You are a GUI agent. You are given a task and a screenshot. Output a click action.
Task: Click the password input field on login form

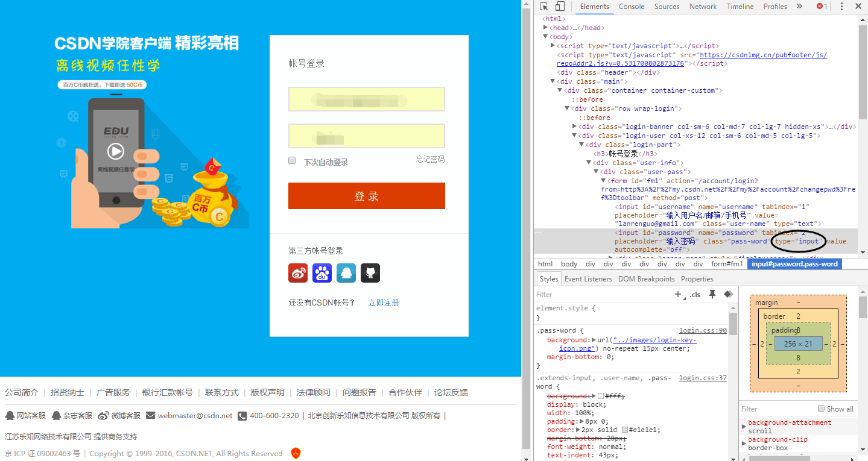point(367,136)
